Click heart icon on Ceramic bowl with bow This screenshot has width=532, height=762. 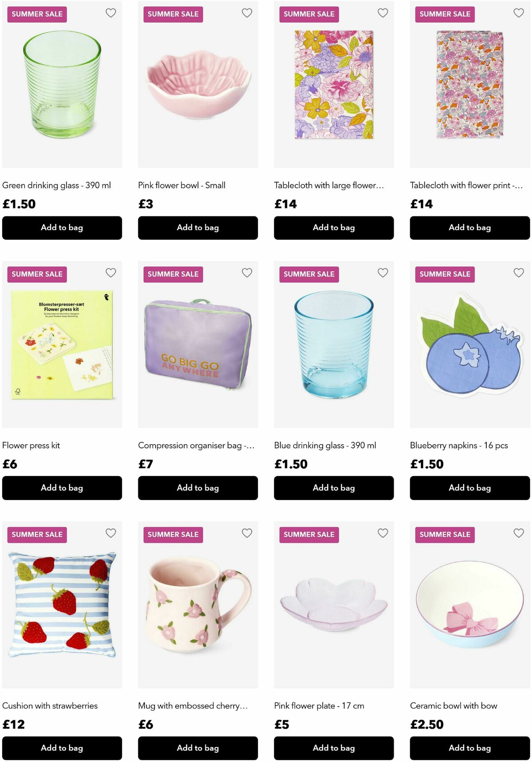coord(519,533)
